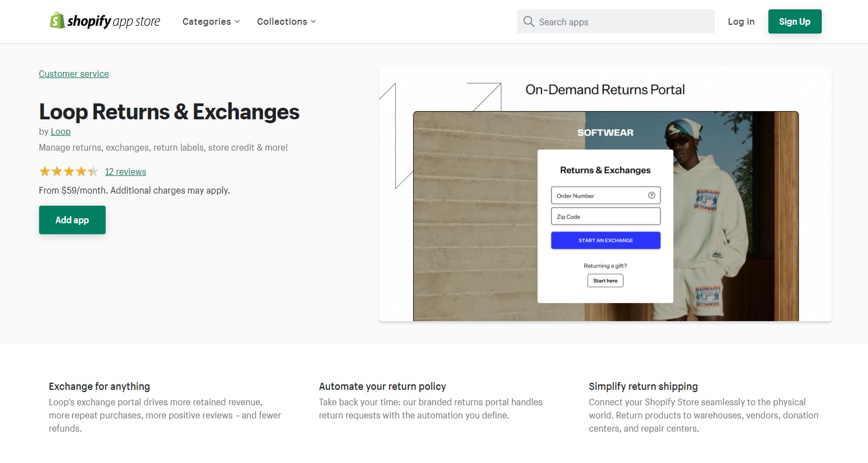Expand the Collections dropdown menu
The width and height of the screenshot is (868, 463).
pyautogui.click(x=286, y=21)
